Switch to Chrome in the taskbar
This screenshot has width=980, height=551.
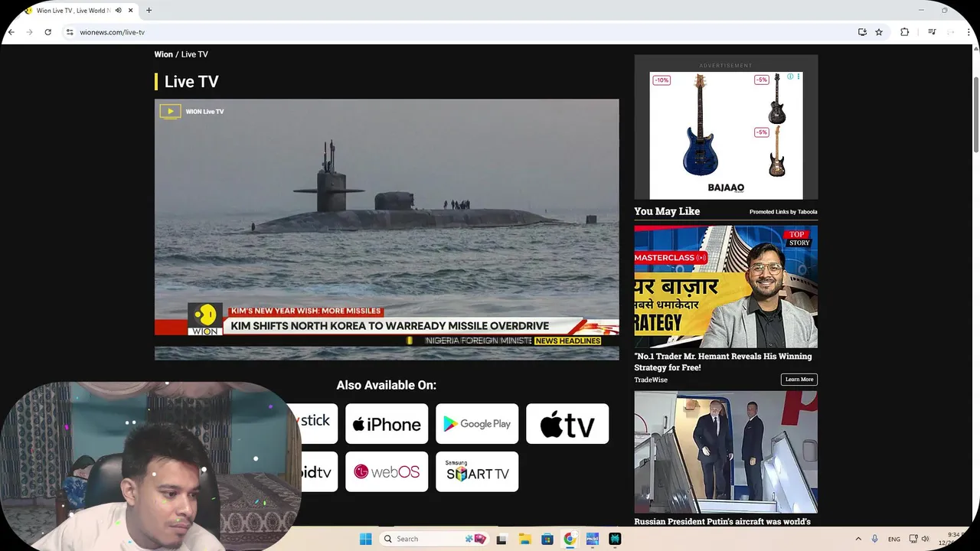[x=570, y=539]
